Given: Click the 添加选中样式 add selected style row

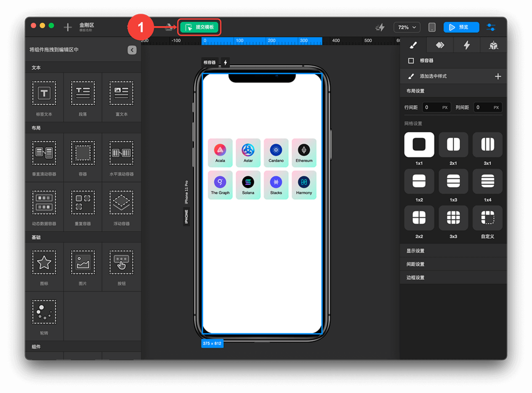Looking at the screenshot, I should pos(454,77).
